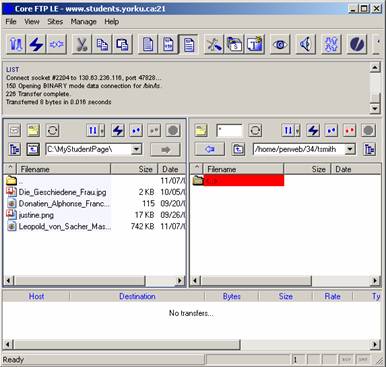Open the View menu
The width and height of the screenshot is (386, 367).
pyautogui.click(x=32, y=22)
